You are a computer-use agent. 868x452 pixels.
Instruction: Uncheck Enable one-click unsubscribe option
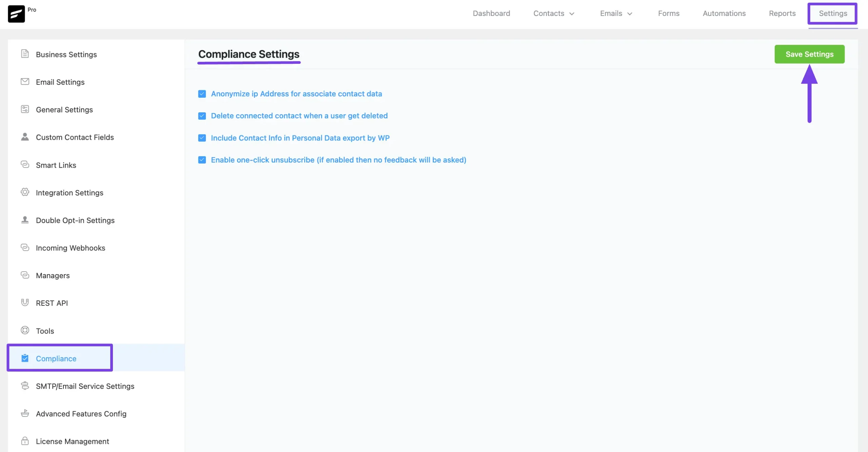(x=202, y=160)
